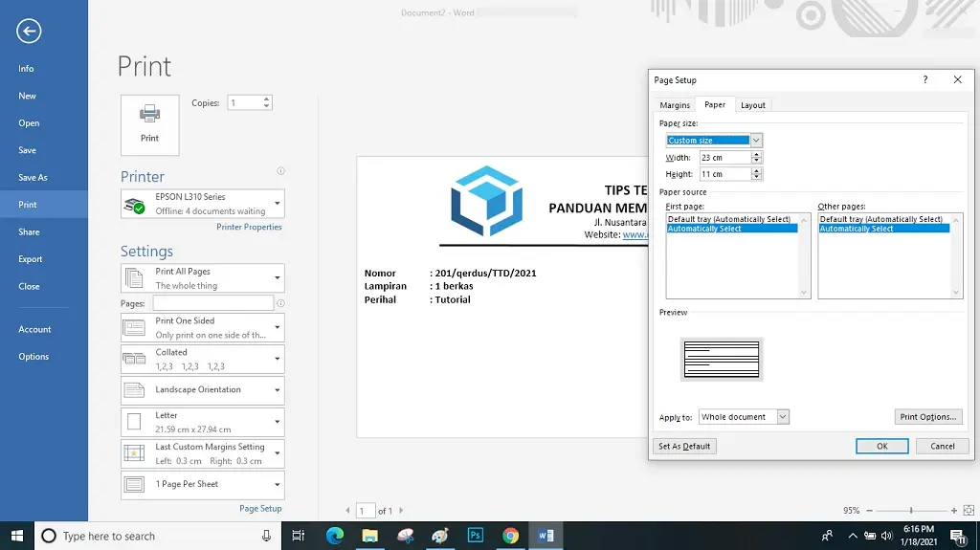
Task: Open Google Chrome from the taskbar
Action: [511, 536]
